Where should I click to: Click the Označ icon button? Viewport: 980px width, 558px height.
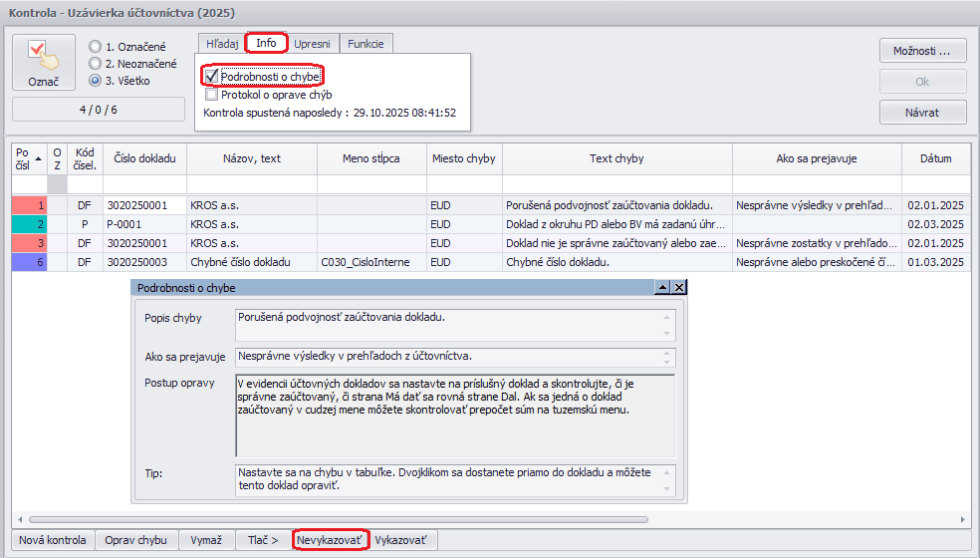click(43, 63)
